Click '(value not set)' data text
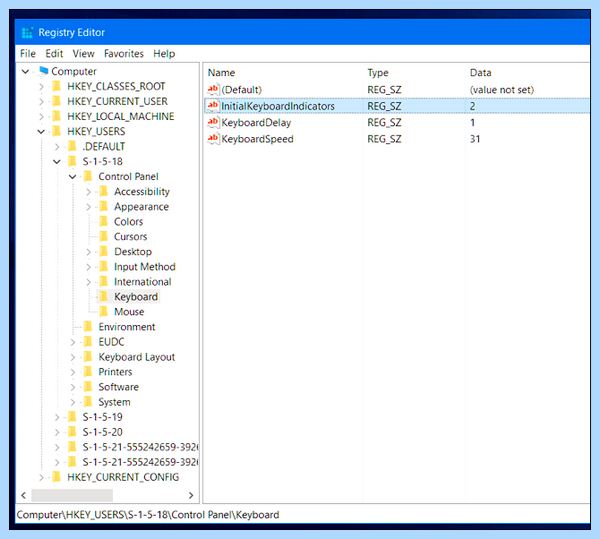The width and height of the screenshot is (600, 539). pos(502,90)
